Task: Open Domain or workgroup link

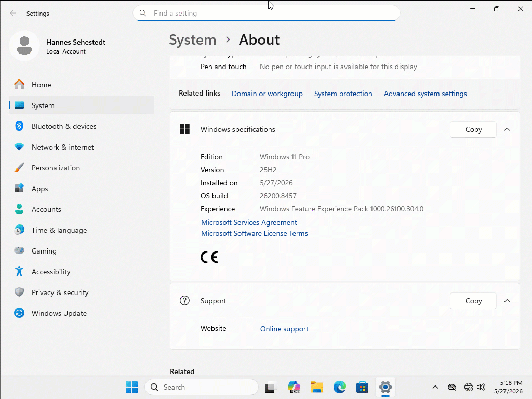Action: tap(267, 94)
